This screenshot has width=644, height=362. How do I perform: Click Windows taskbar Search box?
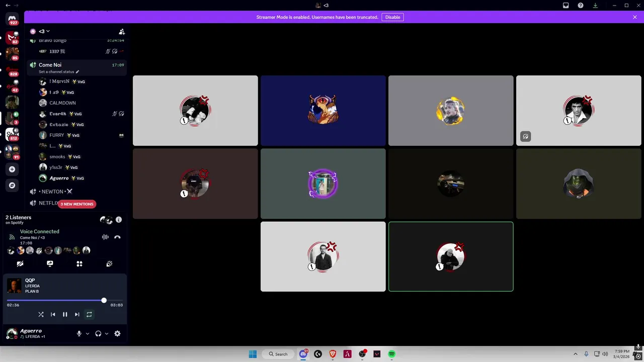pyautogui.click(x=278, y=354)
